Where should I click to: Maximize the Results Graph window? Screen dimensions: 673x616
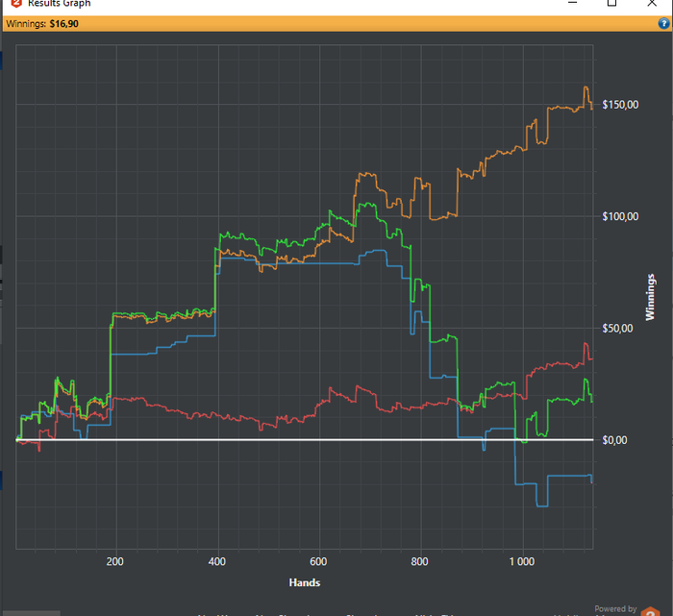tap(611, 3)
